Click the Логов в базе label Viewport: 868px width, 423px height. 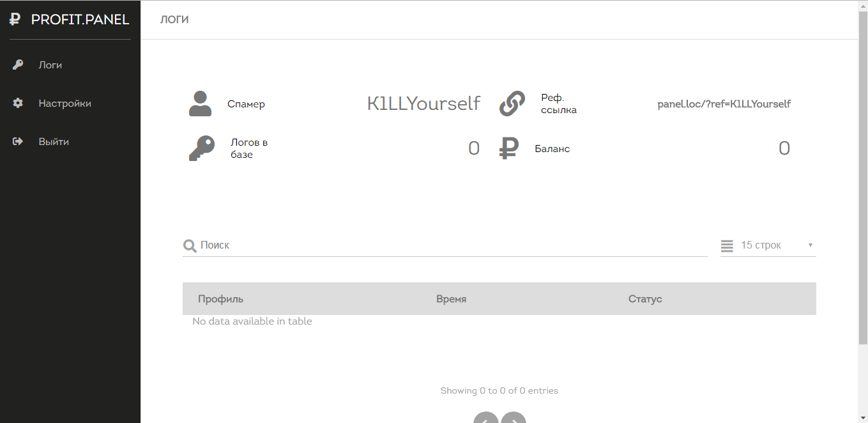point(249,148)
